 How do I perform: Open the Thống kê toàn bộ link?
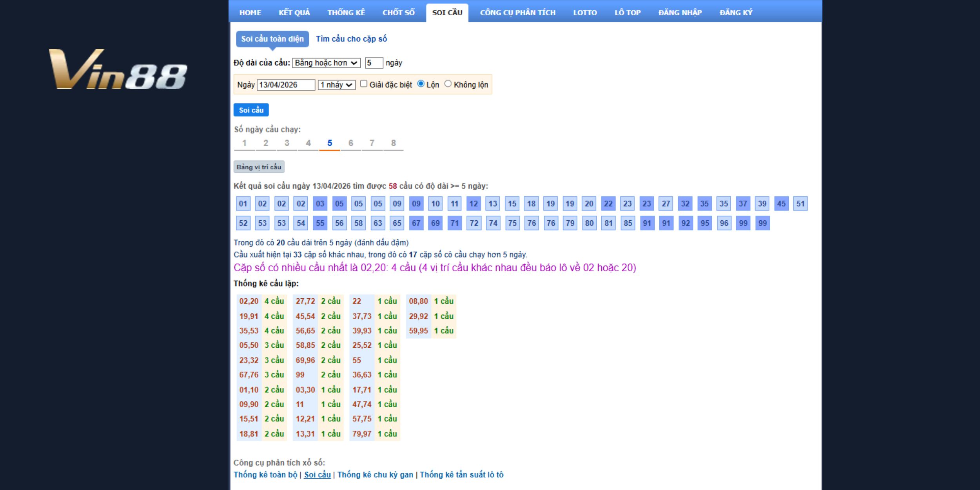(x=265, y=475)
